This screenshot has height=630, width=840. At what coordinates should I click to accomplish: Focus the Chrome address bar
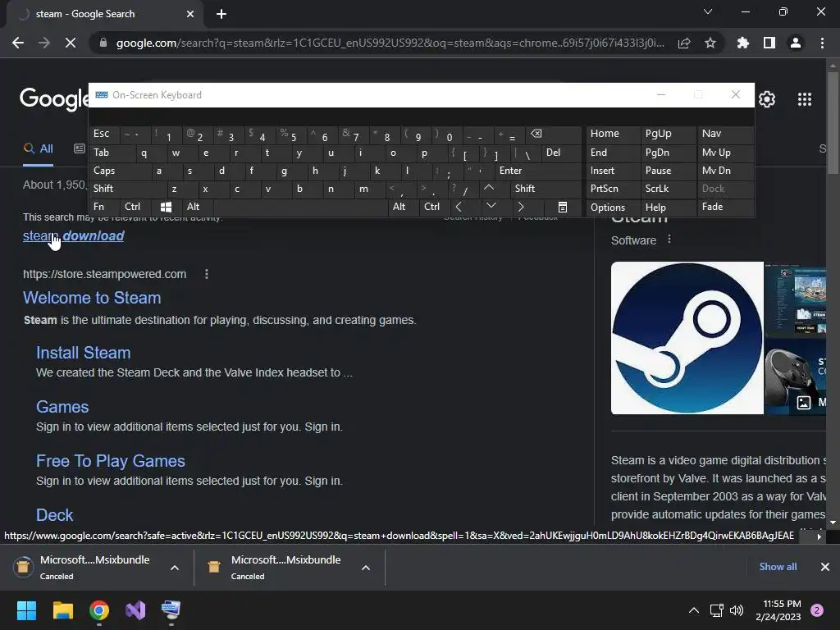pyautogui.click(x=390, y=43)
